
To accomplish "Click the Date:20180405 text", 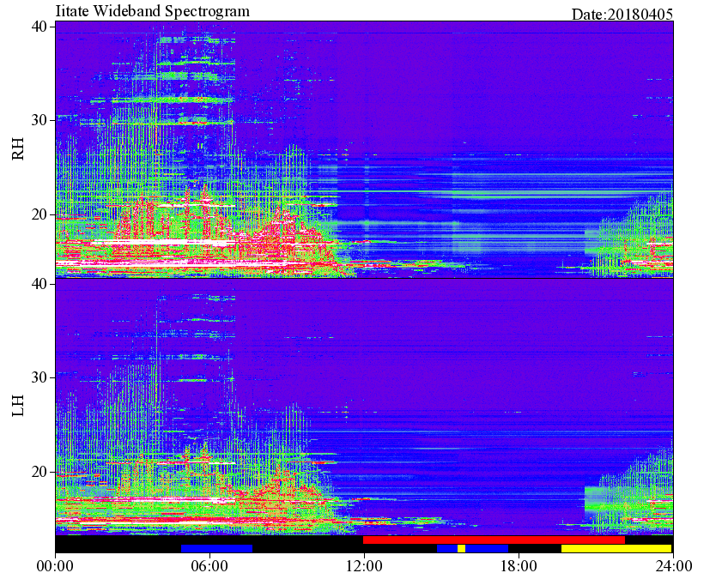I will tap(622, 15).
